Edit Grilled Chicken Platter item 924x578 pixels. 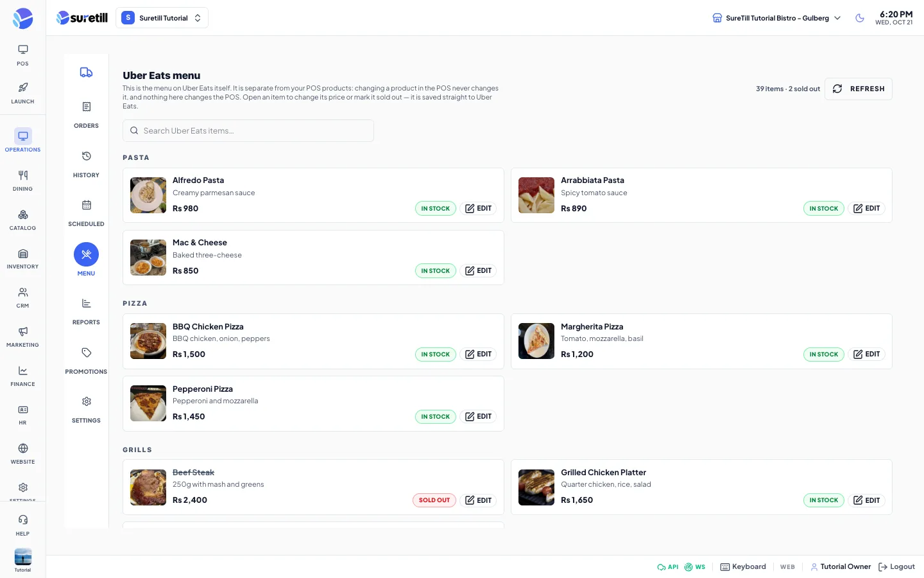click(866, 500)
